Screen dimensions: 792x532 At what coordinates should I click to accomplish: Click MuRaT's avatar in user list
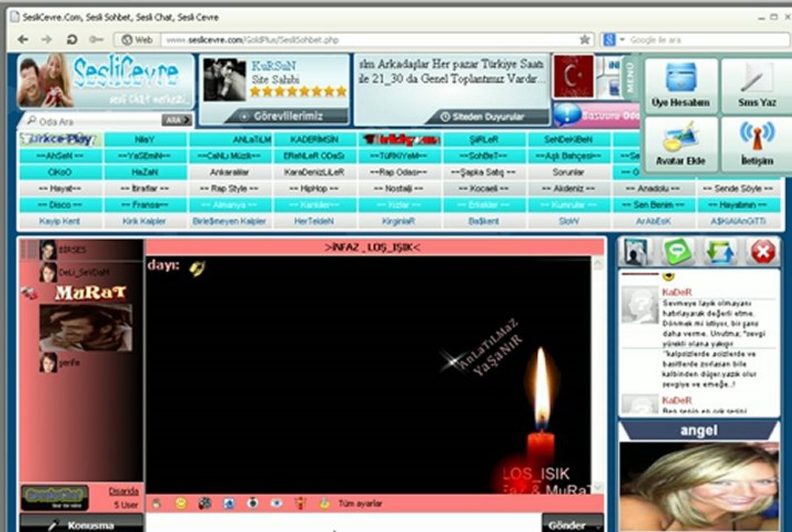86,327
